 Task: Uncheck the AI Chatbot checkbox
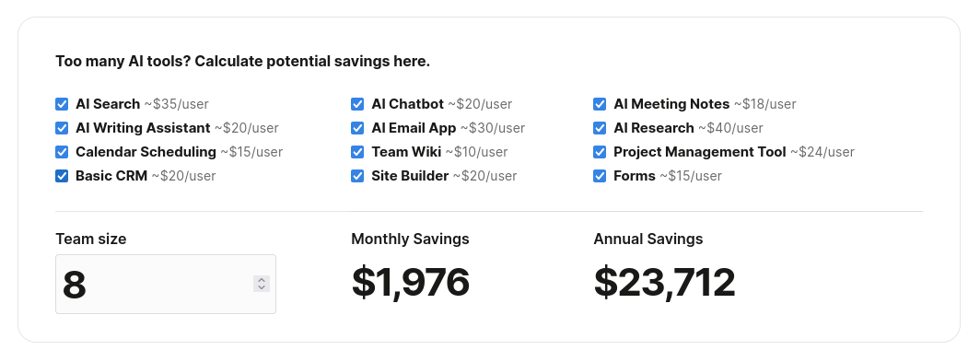pos(356,104)
